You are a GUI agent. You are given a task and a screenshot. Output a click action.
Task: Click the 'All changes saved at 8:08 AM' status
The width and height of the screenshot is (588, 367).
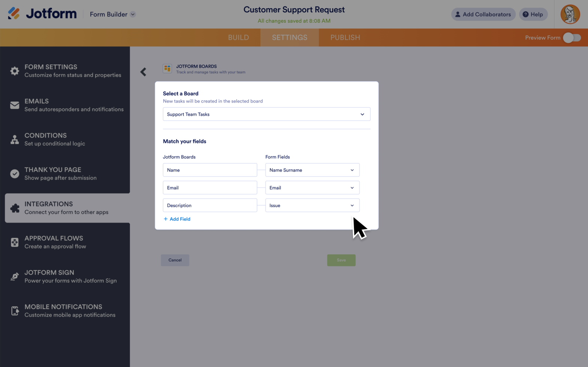294,21
